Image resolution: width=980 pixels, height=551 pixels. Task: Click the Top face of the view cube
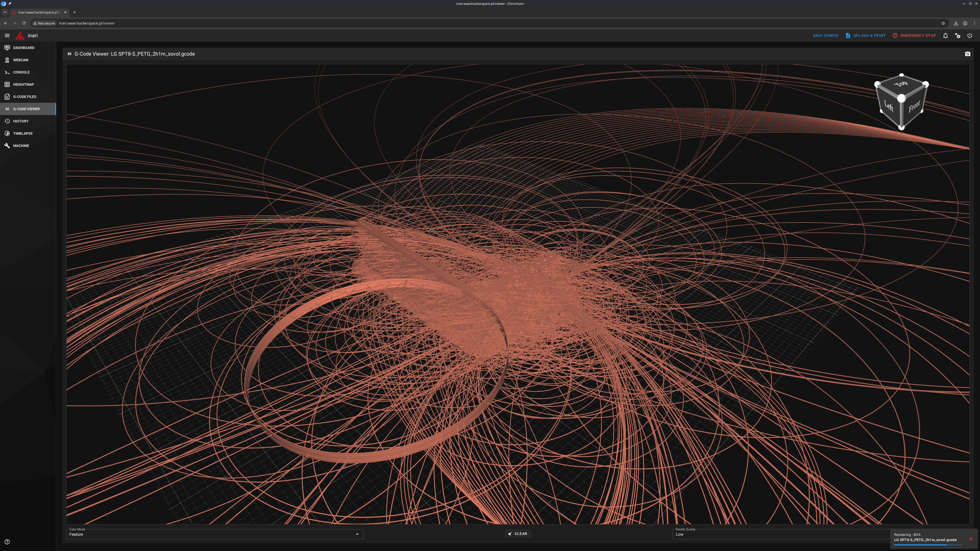click(901, 84)
